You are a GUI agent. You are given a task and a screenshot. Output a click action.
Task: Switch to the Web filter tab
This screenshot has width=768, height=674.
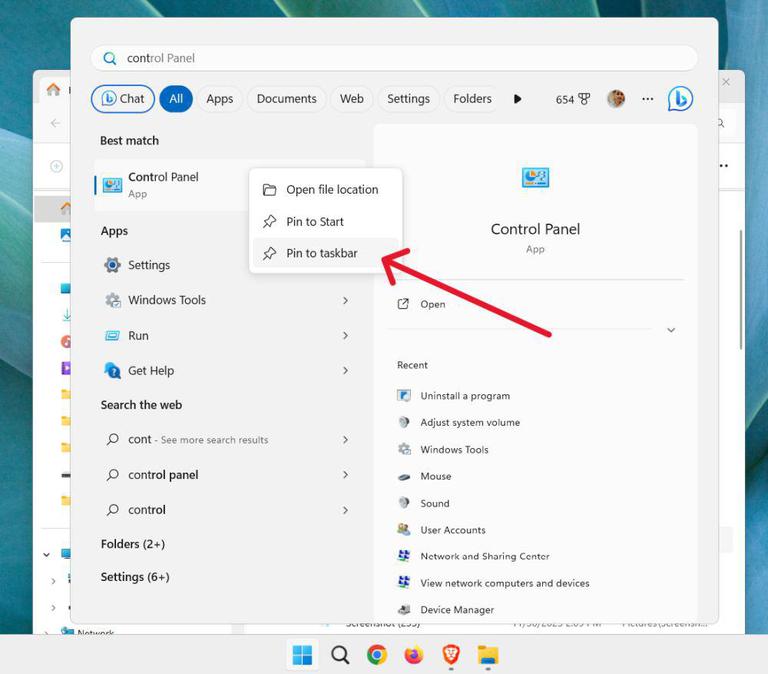pos(352,99)
